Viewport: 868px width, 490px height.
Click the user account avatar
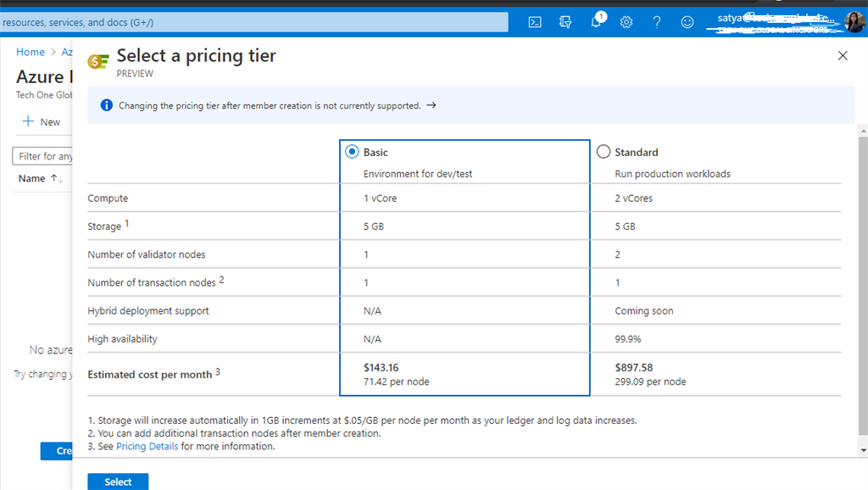coord(854,22)
